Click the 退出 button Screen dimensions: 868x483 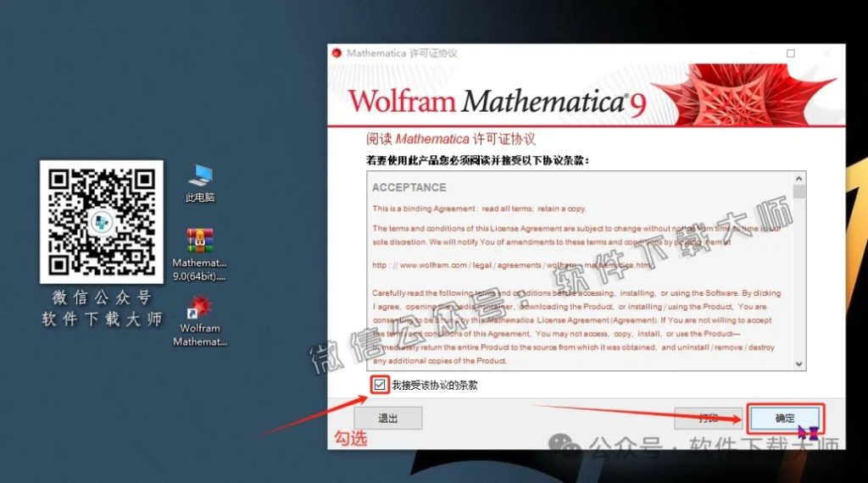pyautogui.click(x=388, y=419)
